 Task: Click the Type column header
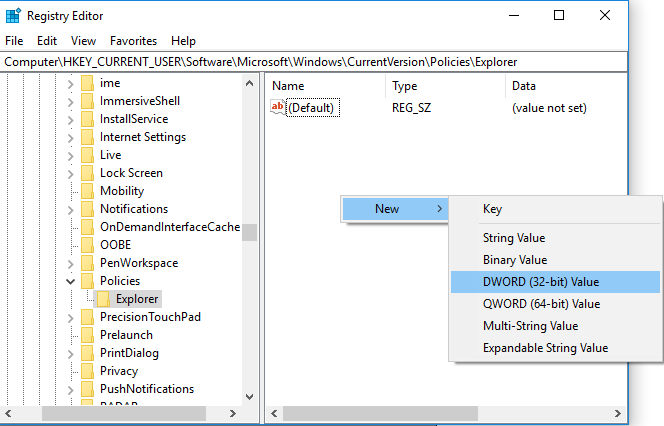[x=445, y=86]
